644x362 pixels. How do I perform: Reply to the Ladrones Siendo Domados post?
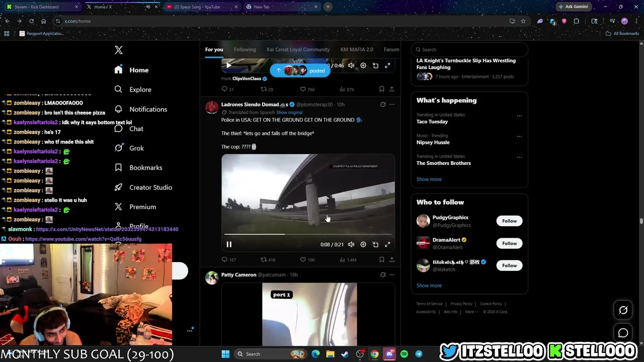click(229, 259)
